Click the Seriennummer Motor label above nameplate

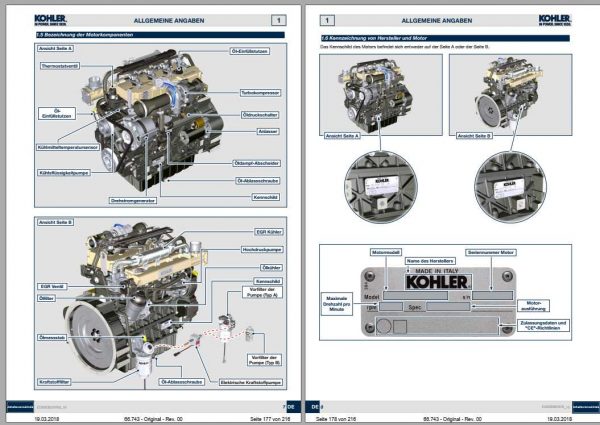[x=491, y=252]
